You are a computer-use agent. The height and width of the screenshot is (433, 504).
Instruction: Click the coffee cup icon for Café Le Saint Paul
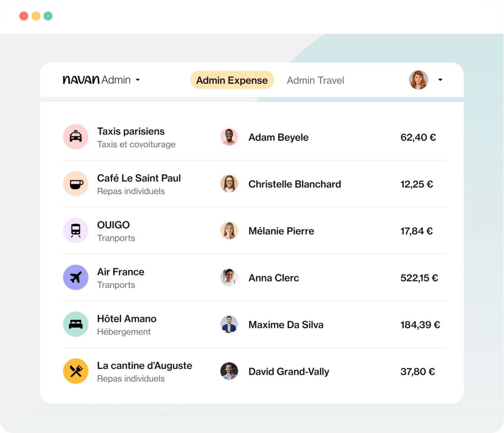76,184
